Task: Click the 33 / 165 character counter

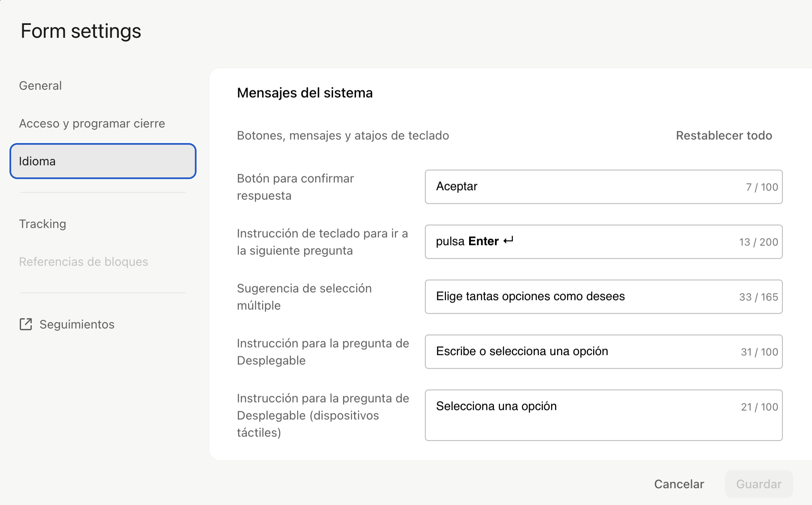Action: click(x=758, y=297)
